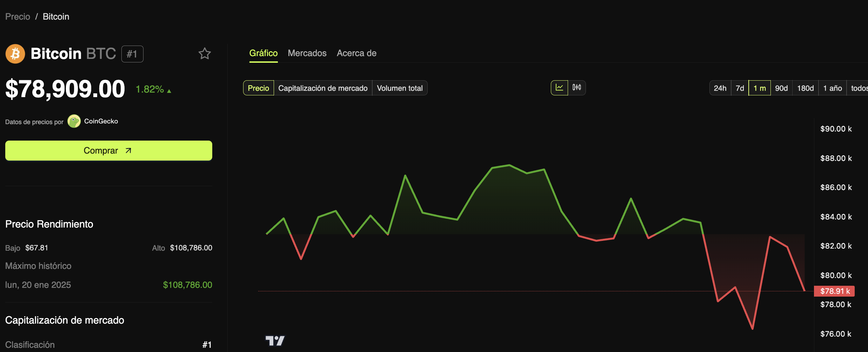
Task: Set chart range to 1 año
Action: click(833, 88)
